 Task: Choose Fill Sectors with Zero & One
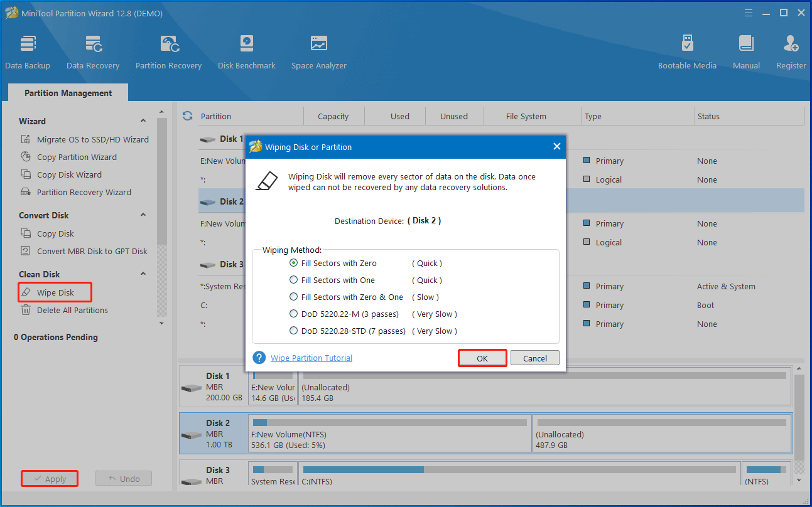click(x=346, y=297)
